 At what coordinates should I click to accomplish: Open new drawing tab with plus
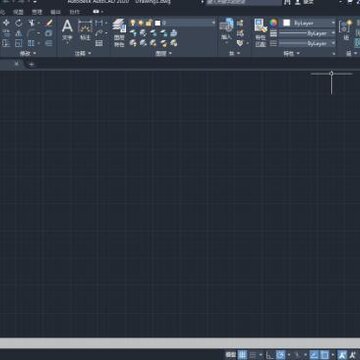(31, 64)
